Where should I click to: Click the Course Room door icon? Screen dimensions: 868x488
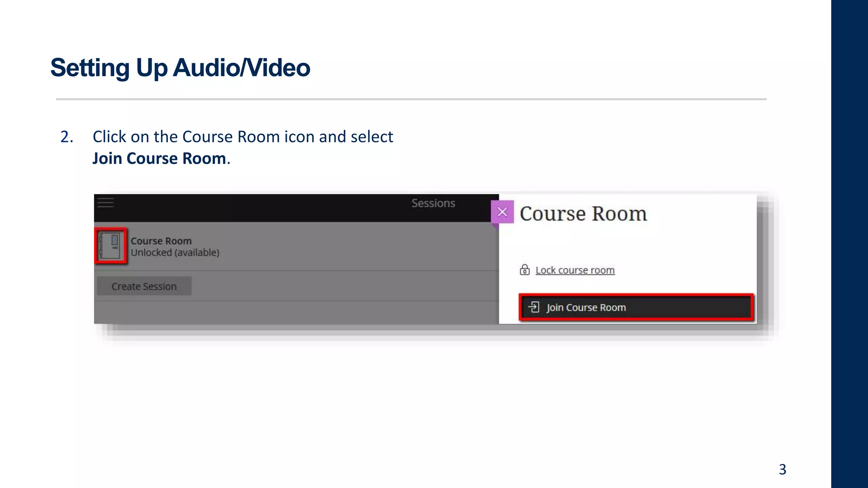pos(111,246)
